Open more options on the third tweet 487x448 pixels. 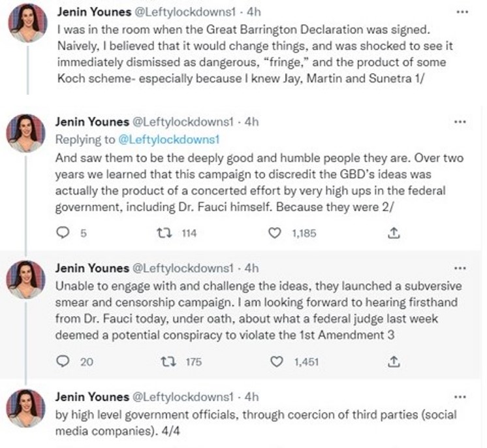[461, 268]
